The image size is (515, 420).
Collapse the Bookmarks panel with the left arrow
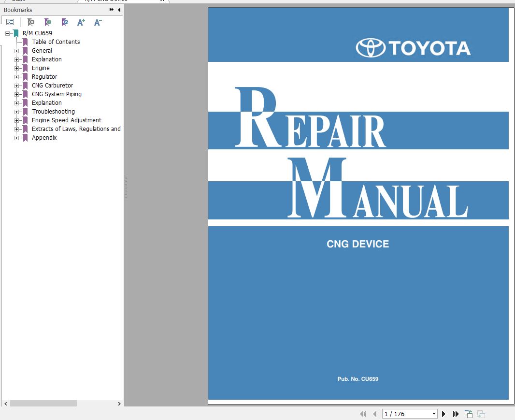119,10
